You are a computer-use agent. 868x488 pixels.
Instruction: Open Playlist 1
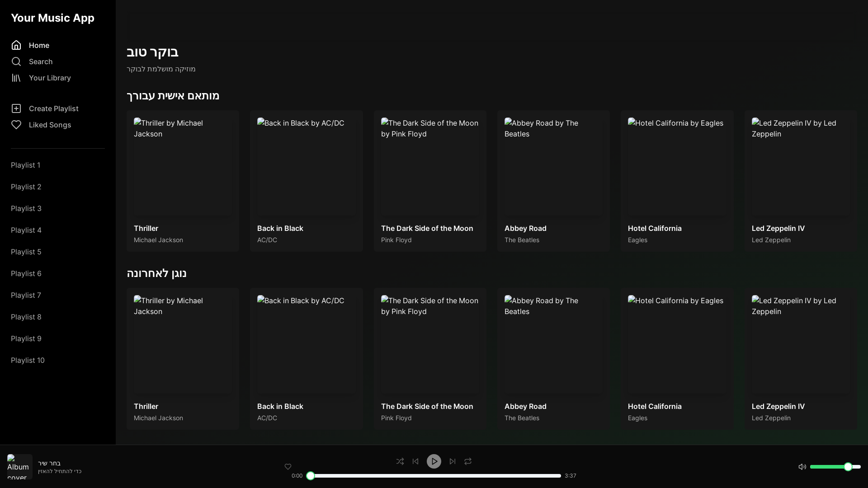(26, 165)
